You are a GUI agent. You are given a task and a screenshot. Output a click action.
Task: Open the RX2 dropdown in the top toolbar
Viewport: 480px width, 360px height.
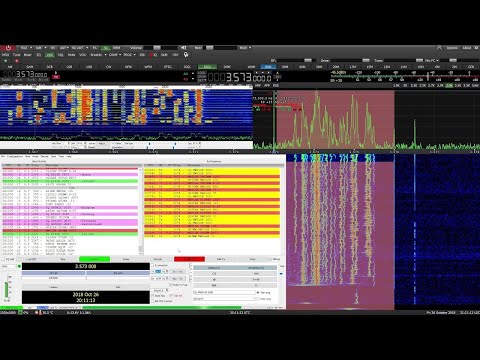[26, 48]
